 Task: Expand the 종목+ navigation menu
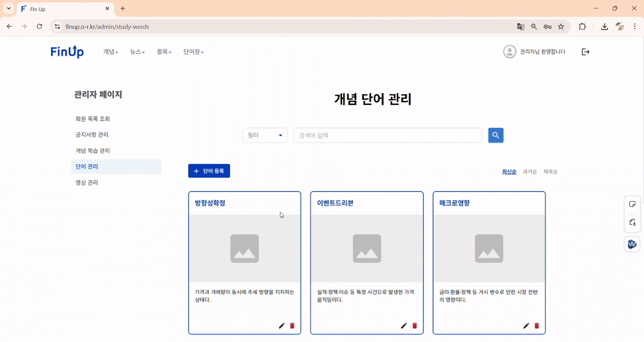[164, 51]
